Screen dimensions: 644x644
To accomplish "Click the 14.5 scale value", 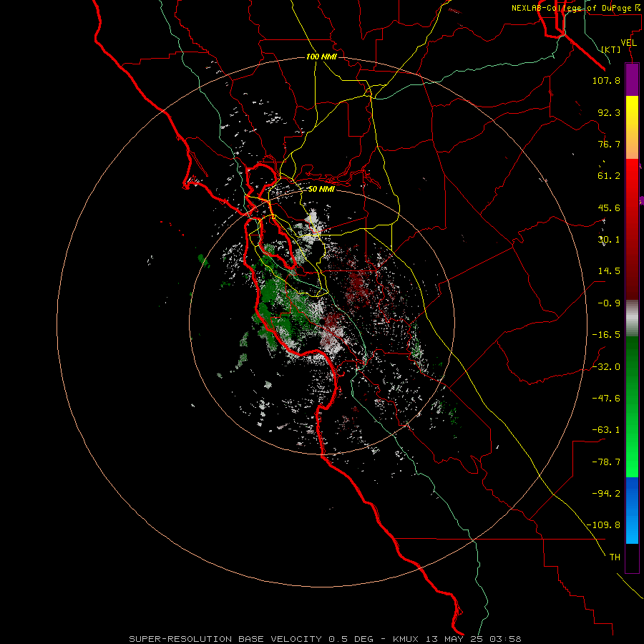I will 609,271.
